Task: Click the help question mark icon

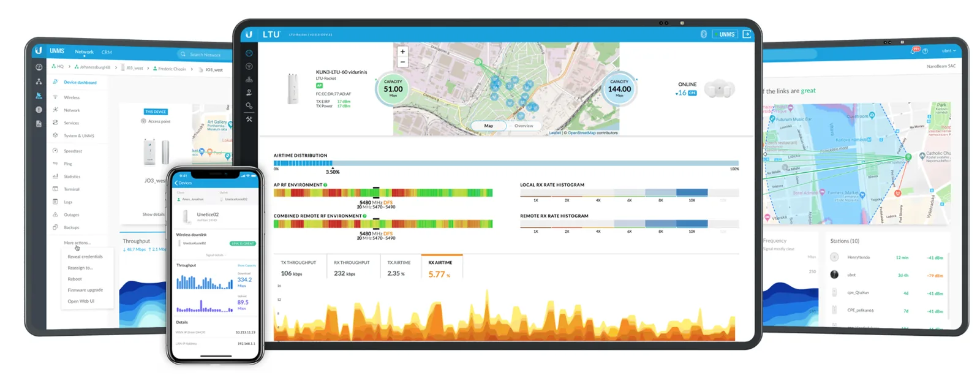Action: click(925, 51)
